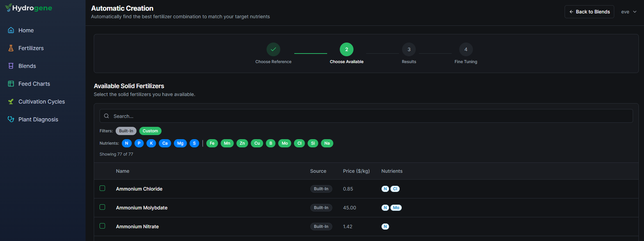Toggle the Built-In filter chip
The height and width of the screenshot is (241, 644).
[126, 131]
